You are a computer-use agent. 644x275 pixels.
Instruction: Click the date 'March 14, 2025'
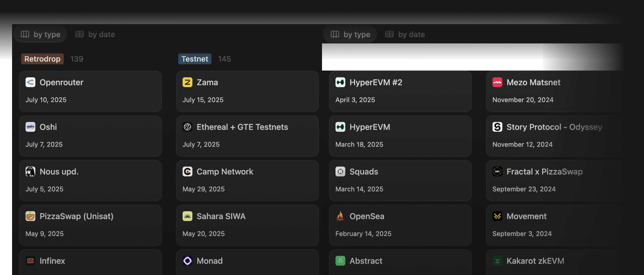click(x=359, y=189)
